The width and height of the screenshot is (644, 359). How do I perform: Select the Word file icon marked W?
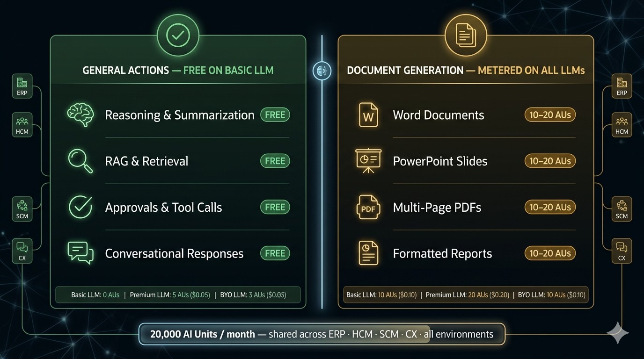coord(368,115)
